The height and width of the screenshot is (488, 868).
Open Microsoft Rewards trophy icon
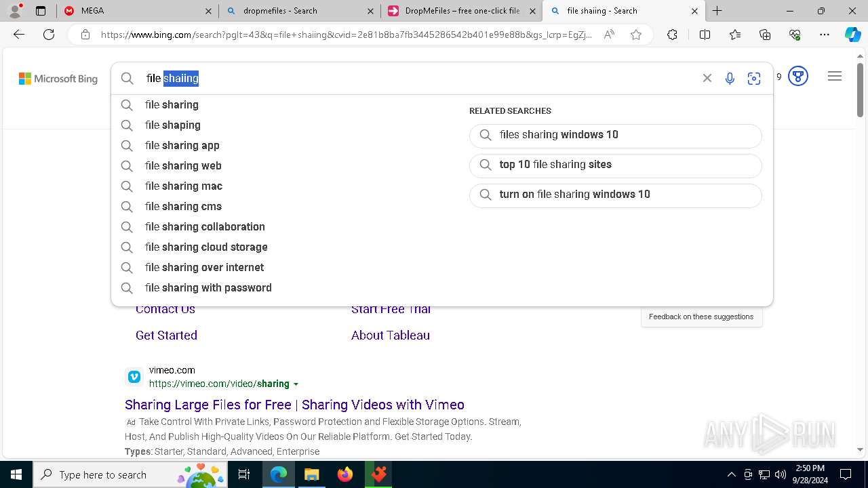(x=798, y=77)
